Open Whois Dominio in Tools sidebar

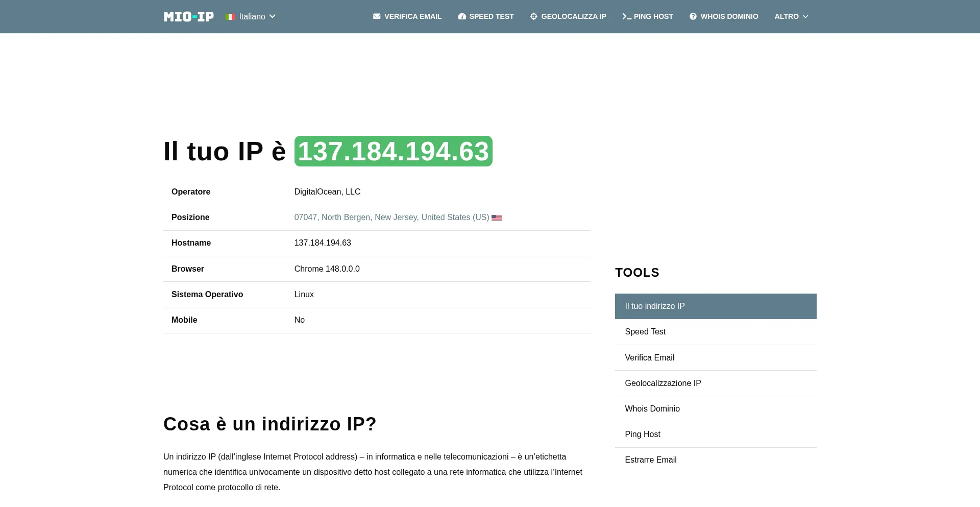click(x=716, y=409)
